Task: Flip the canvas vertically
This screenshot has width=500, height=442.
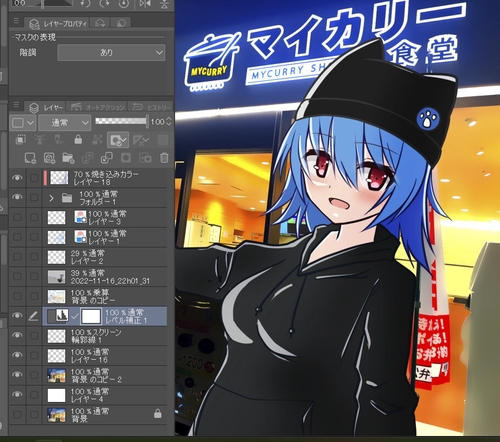Action: pyautogui.click(x=164, y=4)
